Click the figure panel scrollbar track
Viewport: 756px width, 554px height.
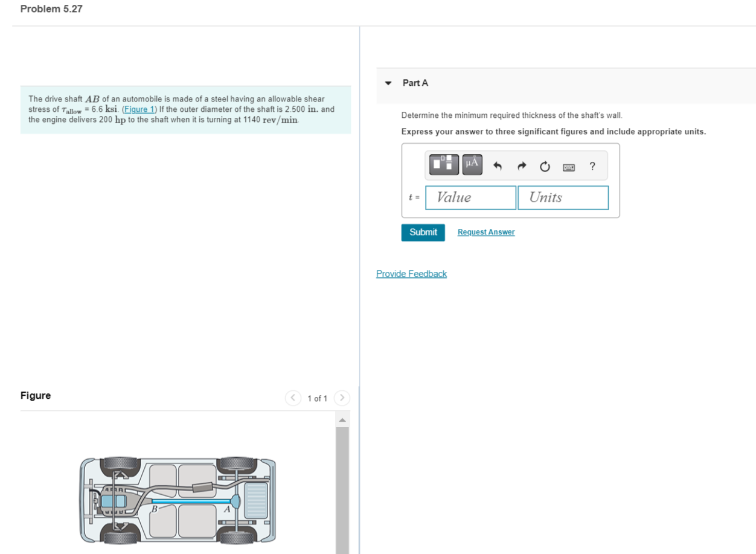(x=342, y=490)
